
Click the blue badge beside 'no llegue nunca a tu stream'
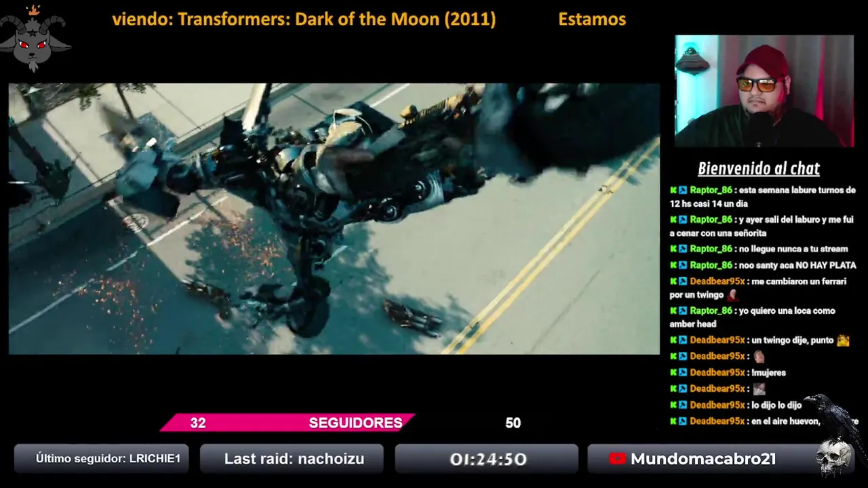[683, 249]
